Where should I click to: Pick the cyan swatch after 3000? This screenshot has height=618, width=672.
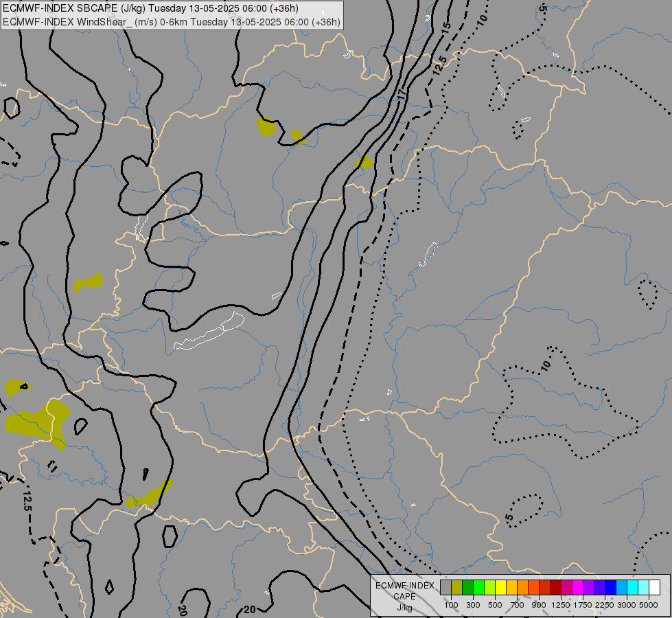633,587
